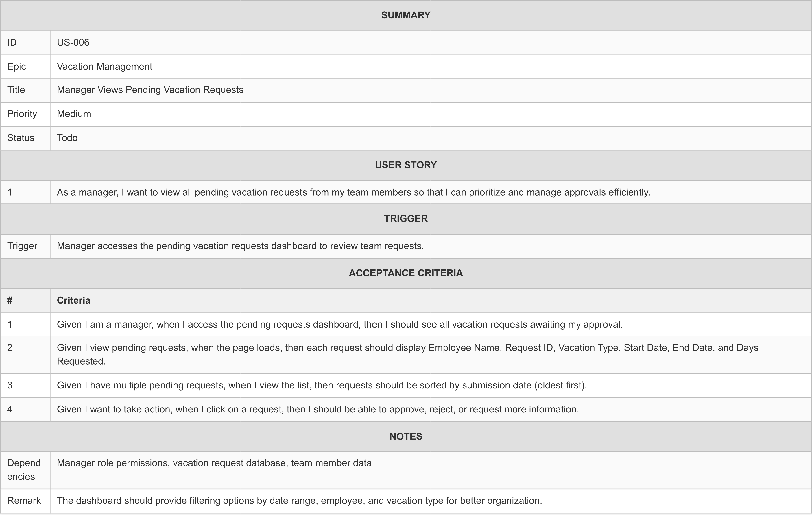812x515 pixels.
Task: Click the ACCEPTANCE CRITERIA section header
Action: 406,273
